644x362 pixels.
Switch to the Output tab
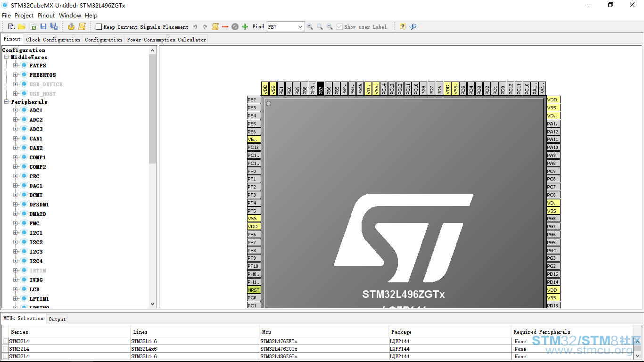58,319
